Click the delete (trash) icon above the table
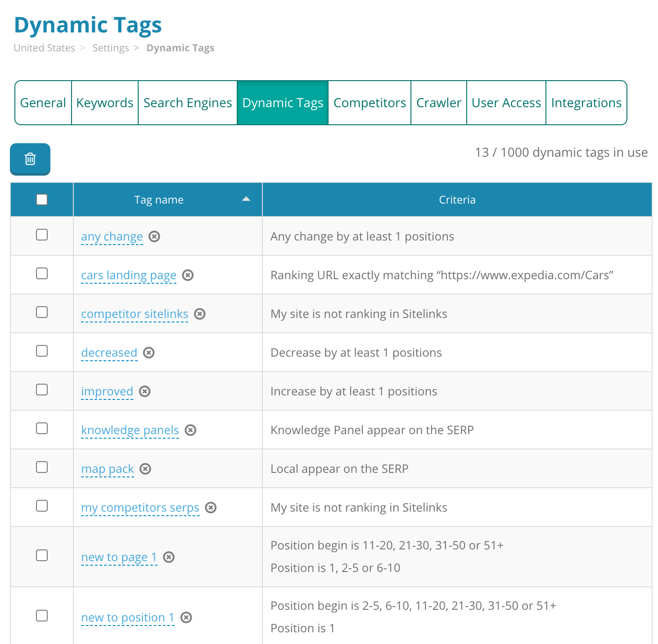The height and width of the screenshot is (644, 658). coord(30,159)
